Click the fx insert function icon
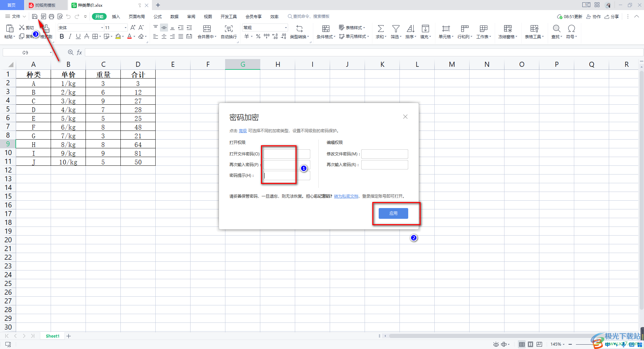Viewport: 644px width, 349px height. click(79, 52)
